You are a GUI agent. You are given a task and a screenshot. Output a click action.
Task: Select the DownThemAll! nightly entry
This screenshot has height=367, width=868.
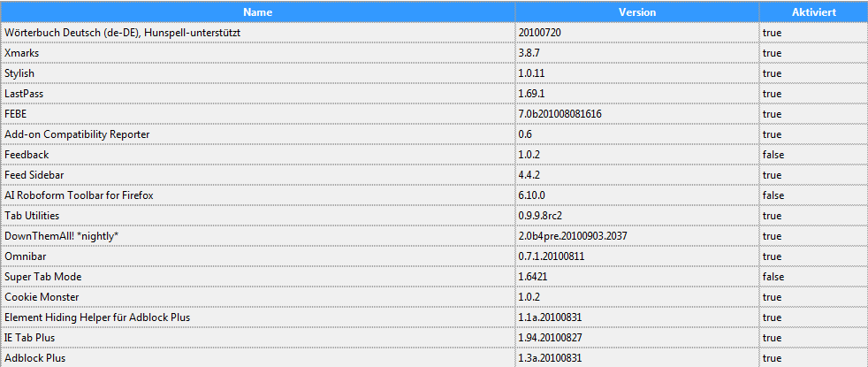[x=61, y=236]
